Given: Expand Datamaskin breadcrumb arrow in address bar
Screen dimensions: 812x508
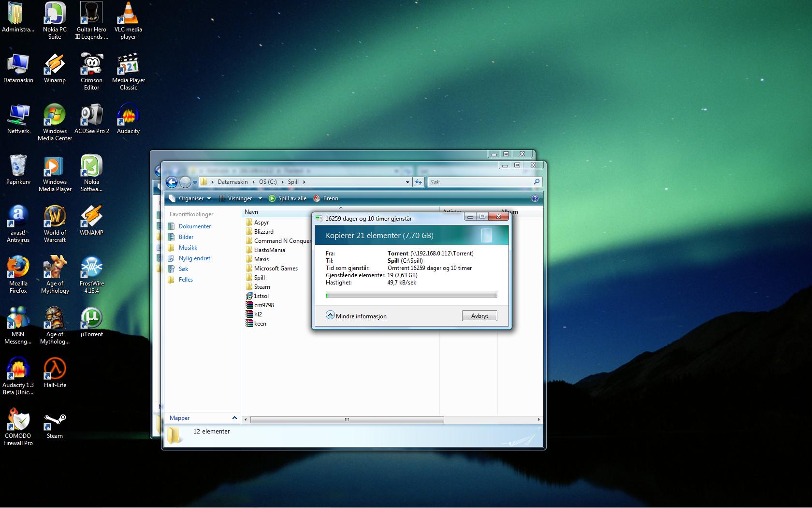Looking at the screenshot, I should 253,182.
